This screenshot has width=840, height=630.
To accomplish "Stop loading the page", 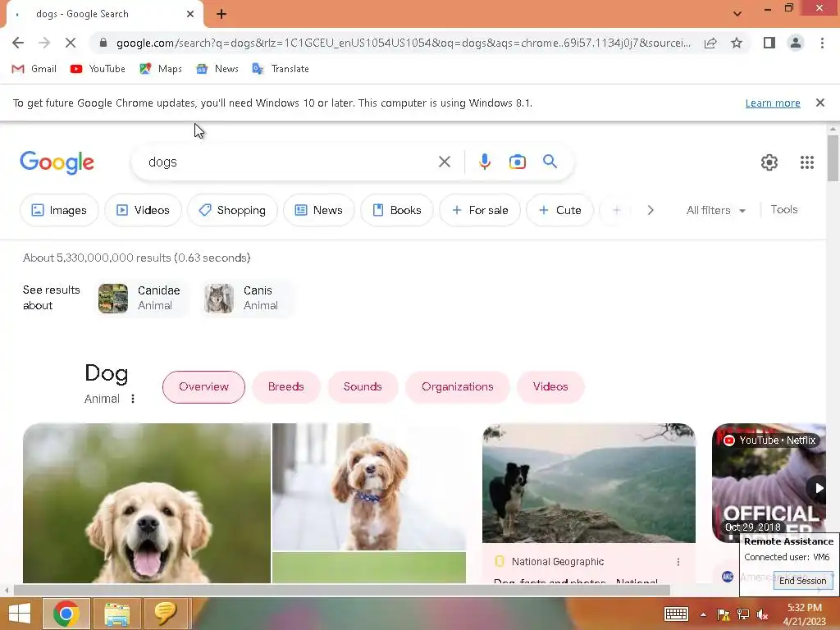I will pyautogui.click(x=71, y=43).
